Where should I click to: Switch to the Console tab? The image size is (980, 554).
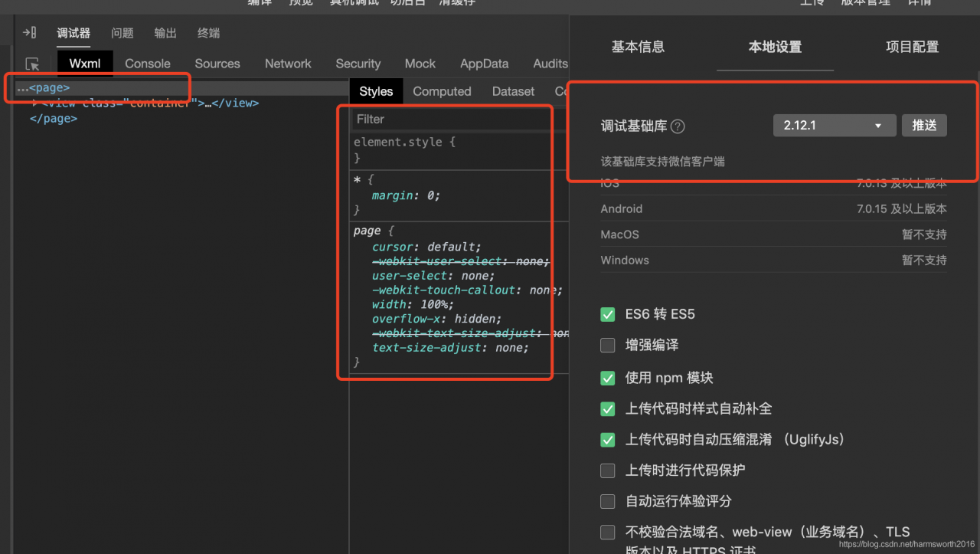pyautogui.click(x=148, y=64)
